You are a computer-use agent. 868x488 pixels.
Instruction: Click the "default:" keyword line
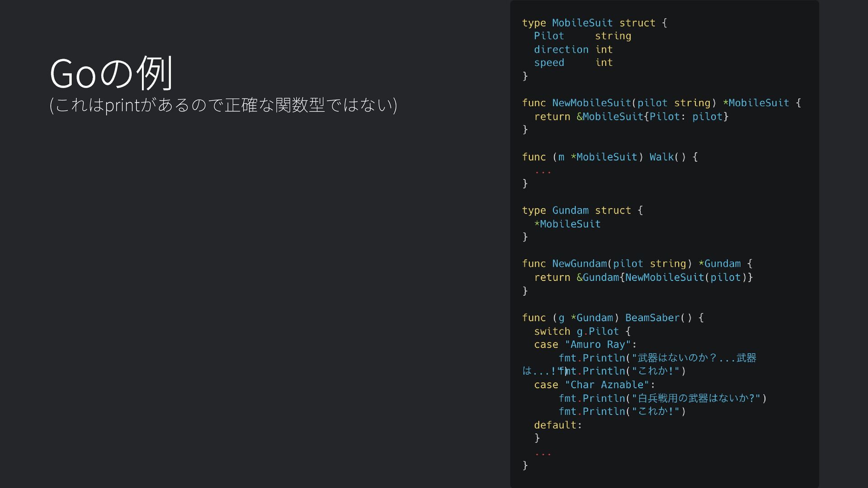point(557,425)
